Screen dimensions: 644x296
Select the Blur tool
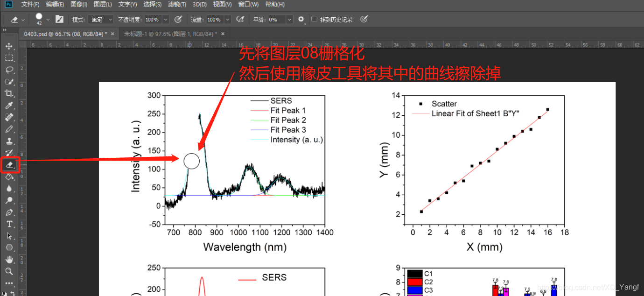click(x=9, y=189)
